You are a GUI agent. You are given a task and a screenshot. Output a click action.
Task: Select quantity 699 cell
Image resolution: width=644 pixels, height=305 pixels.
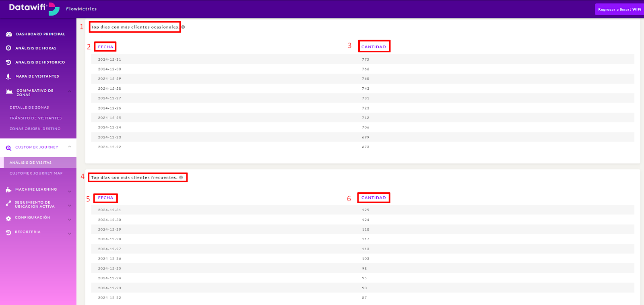(365, 137)
